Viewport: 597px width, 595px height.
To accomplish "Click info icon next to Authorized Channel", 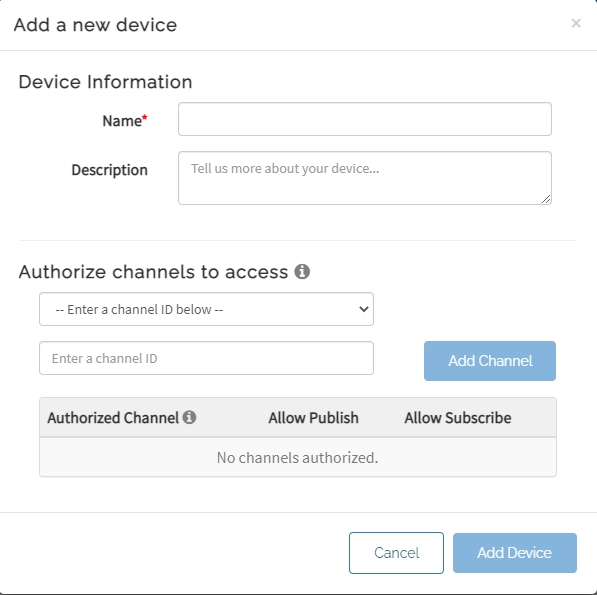I will pos(189,417).
